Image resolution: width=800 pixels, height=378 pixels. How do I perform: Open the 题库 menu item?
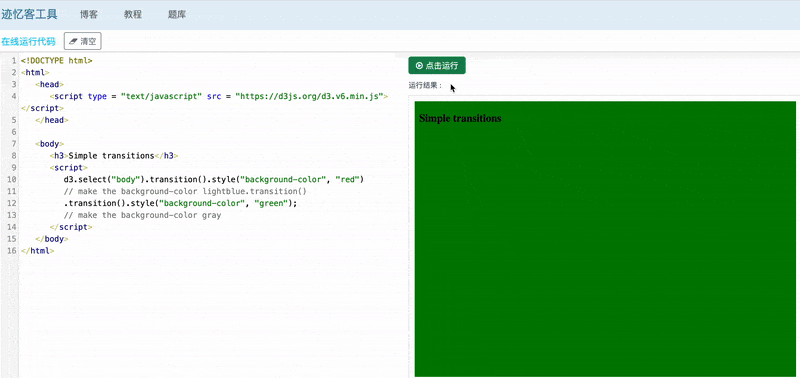(x=177, y=15)
